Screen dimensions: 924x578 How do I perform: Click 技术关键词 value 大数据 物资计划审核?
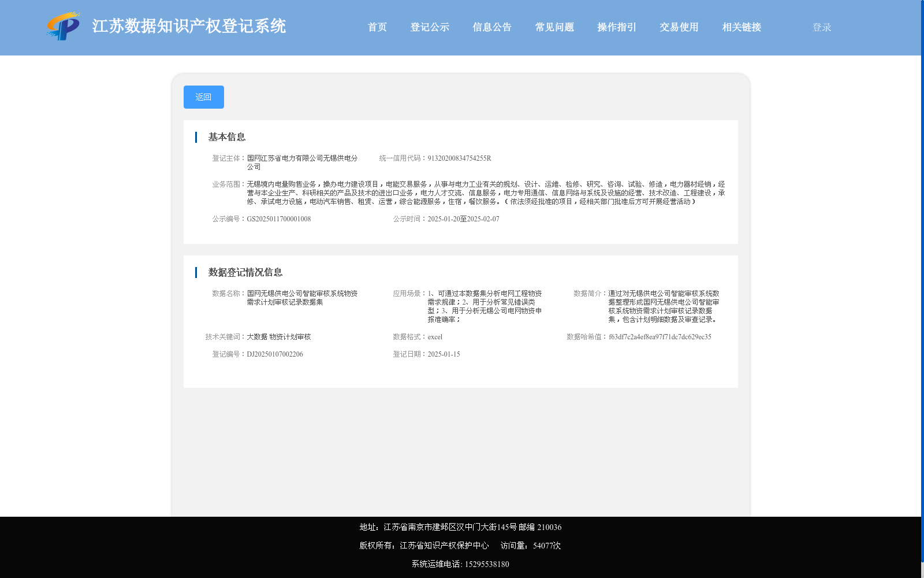coord(279,337)
